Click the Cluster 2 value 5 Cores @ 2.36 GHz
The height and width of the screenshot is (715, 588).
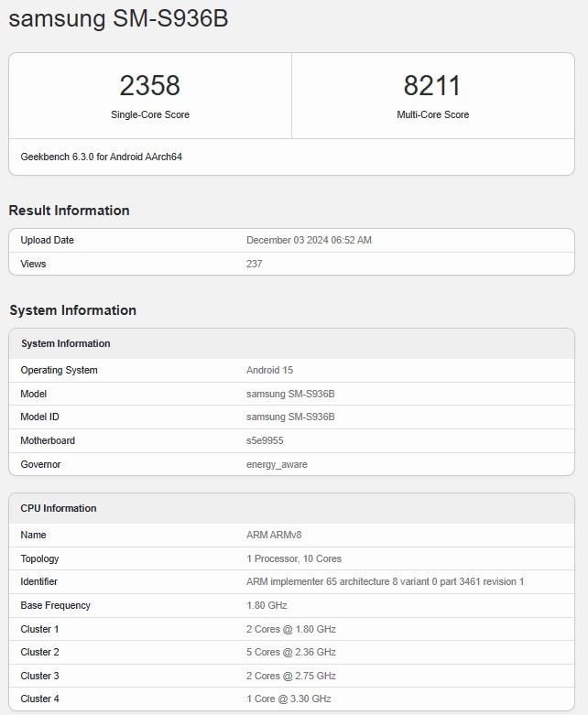click(291, 653)
